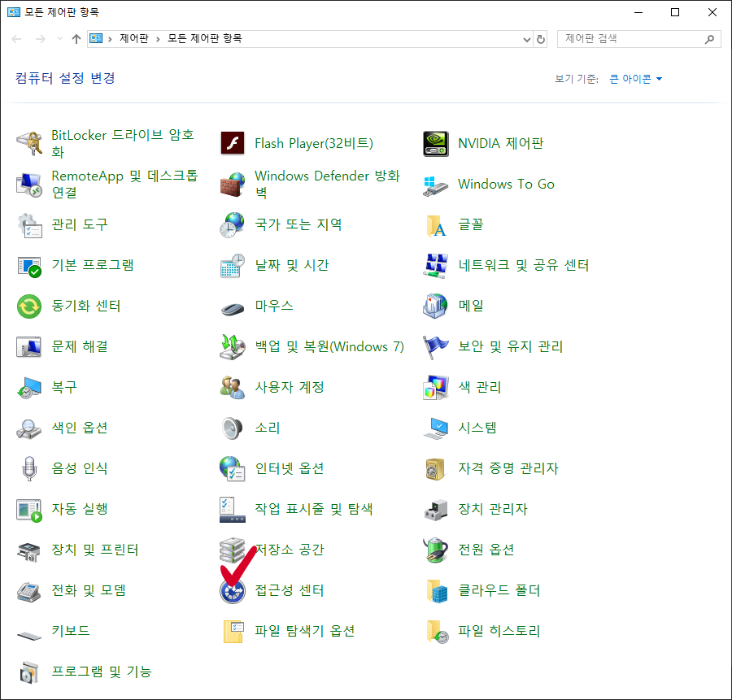
Task: Open the 음성 인식 microphone icon
Action: (29, 468)
